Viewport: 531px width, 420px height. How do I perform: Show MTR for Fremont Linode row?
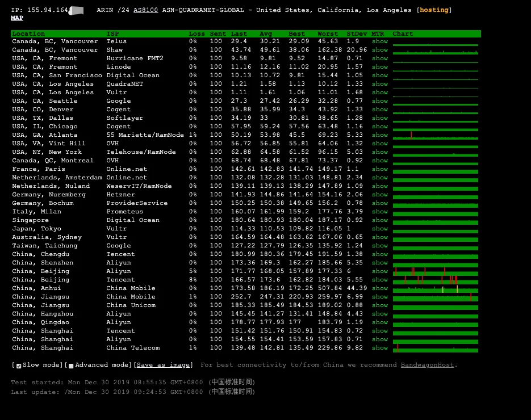(380, 66)
